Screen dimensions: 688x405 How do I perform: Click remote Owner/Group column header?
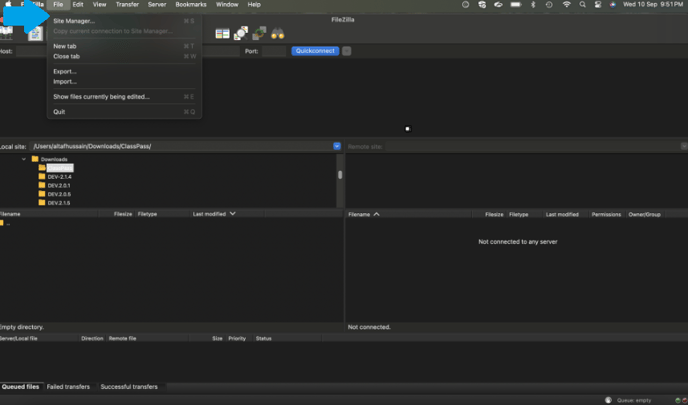(644, 214)
